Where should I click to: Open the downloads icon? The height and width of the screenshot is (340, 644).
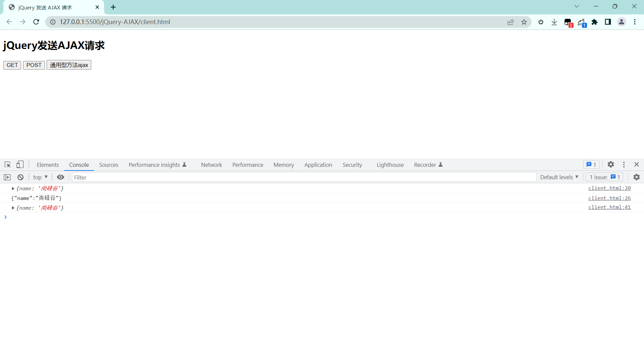(x=554, y=22)
